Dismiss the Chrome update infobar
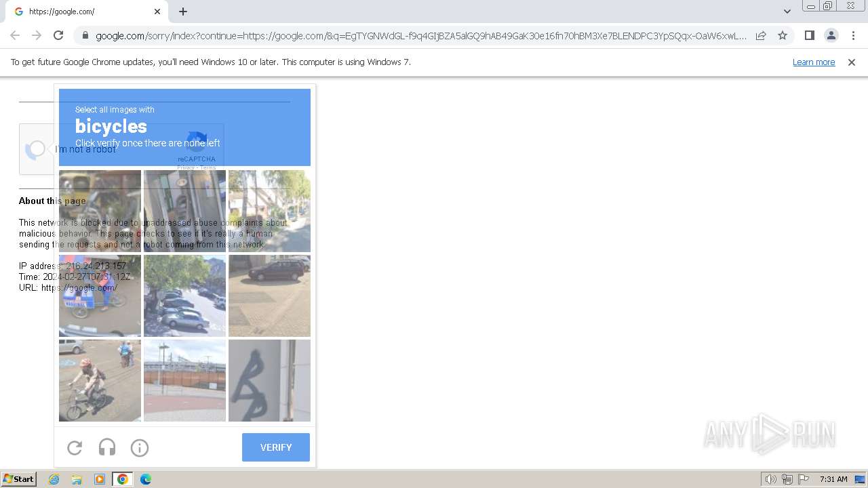 point(852,62)
